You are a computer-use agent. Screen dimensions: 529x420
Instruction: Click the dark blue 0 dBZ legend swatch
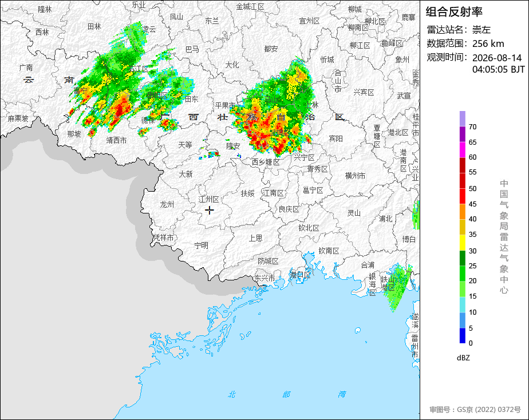click(462, 336)
